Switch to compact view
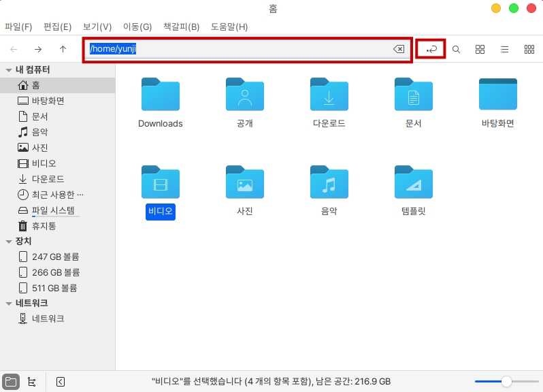 point(529,49)
